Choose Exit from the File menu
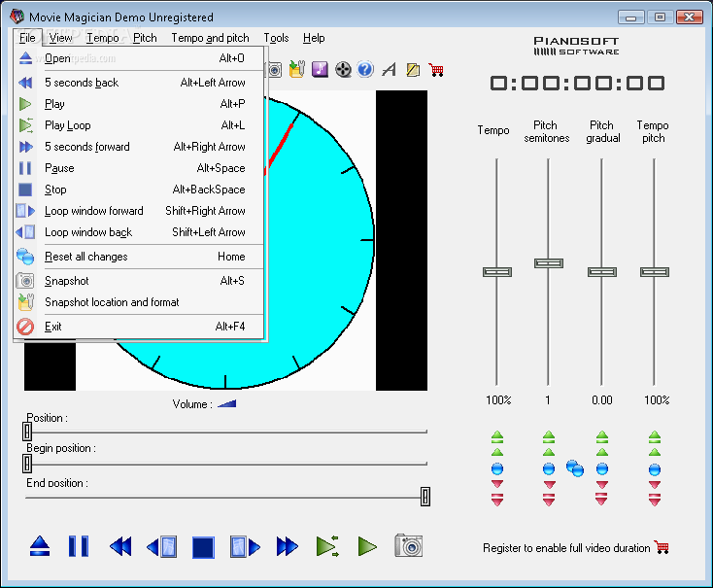 [x=139, y=327]
